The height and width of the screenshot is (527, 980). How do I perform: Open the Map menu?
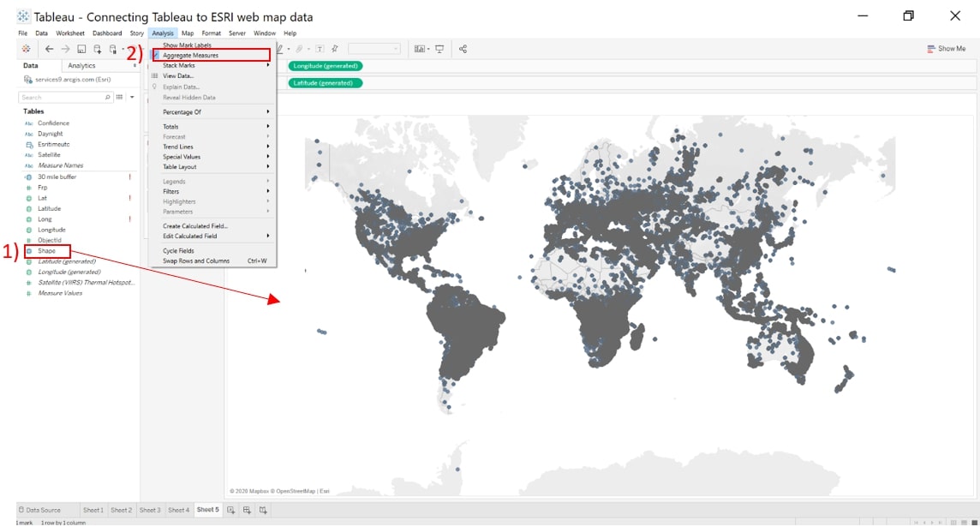click(188, 33)
